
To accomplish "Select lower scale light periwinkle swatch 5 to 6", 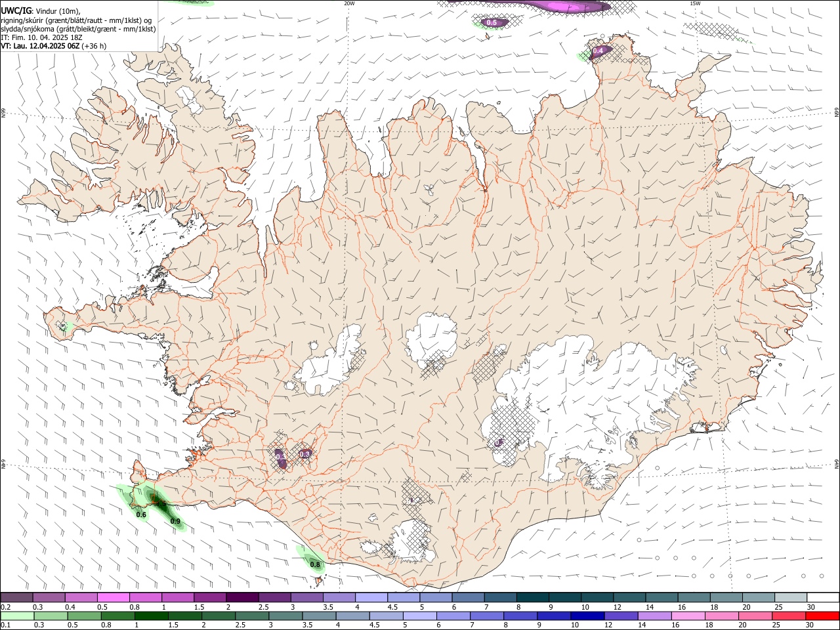I will (x=420, y=616).
